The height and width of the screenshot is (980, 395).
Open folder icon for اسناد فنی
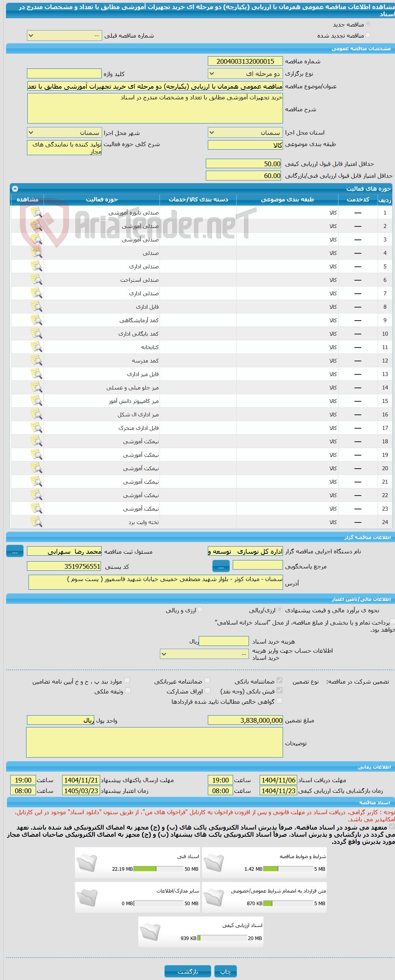87,862
